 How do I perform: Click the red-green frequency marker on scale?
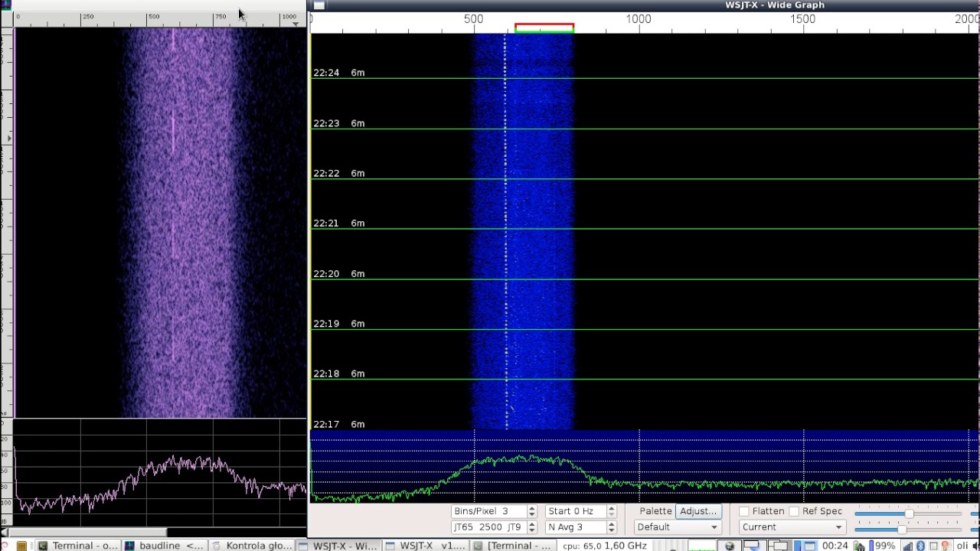tap(544, 28)
